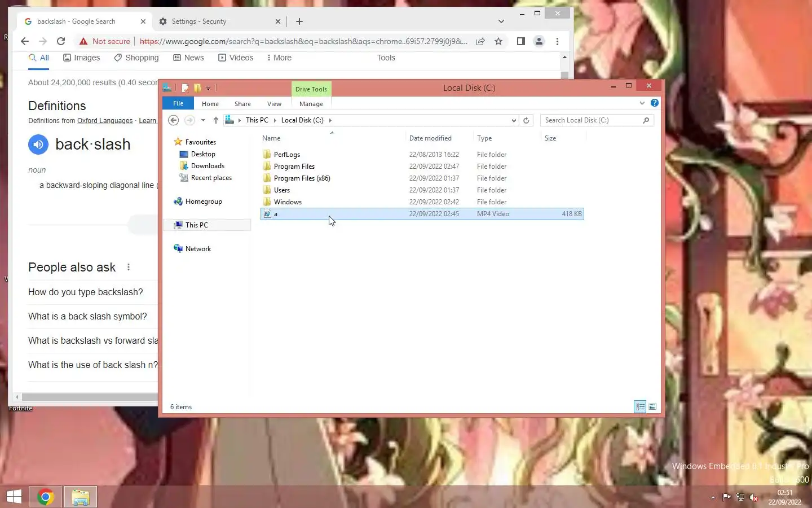This screenshot has height=508, width=812.
Task: Close the Settings - Security tab
Action: point(277,21)
